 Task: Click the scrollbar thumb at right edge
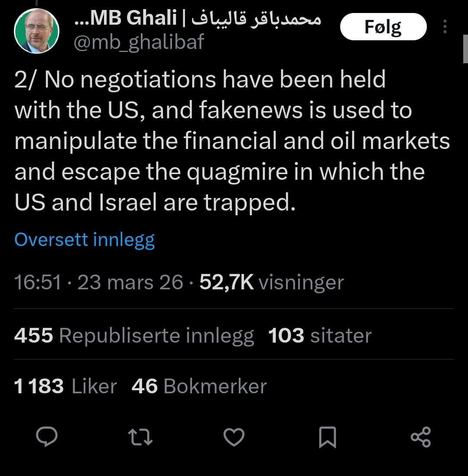[x=465, y=49]
